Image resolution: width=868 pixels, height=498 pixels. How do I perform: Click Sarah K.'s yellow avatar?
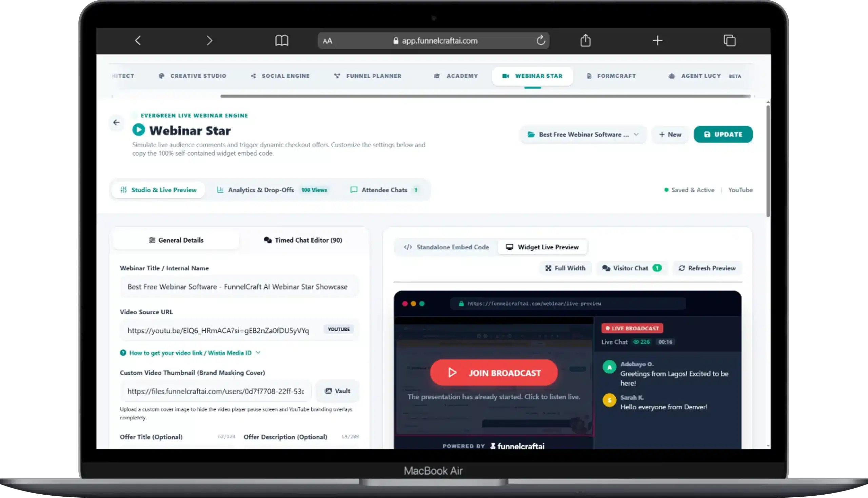pyautogui.click(x=609, y=400)
